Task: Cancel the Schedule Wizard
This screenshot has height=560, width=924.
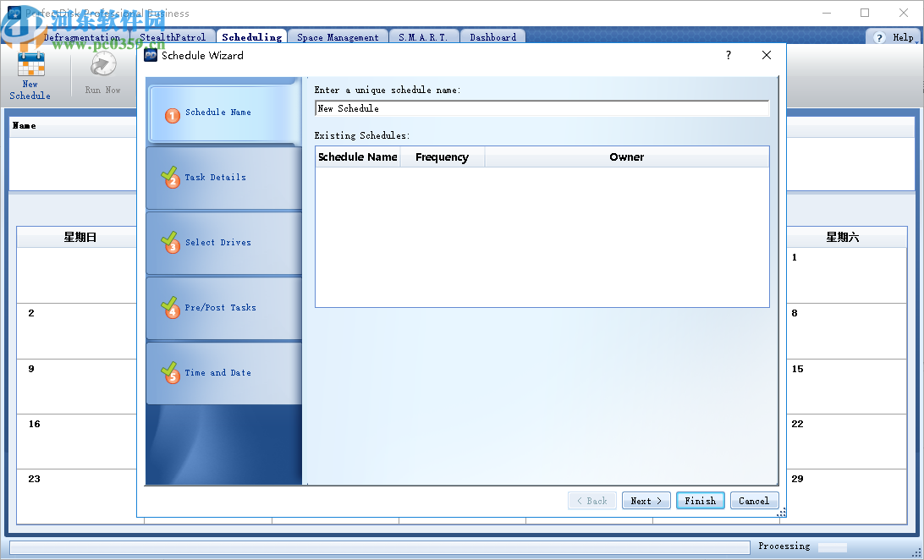Action: point(754,500)
